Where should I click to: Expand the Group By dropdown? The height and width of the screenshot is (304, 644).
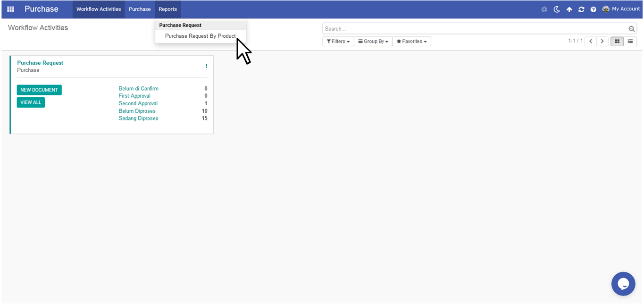coord(373,42)
